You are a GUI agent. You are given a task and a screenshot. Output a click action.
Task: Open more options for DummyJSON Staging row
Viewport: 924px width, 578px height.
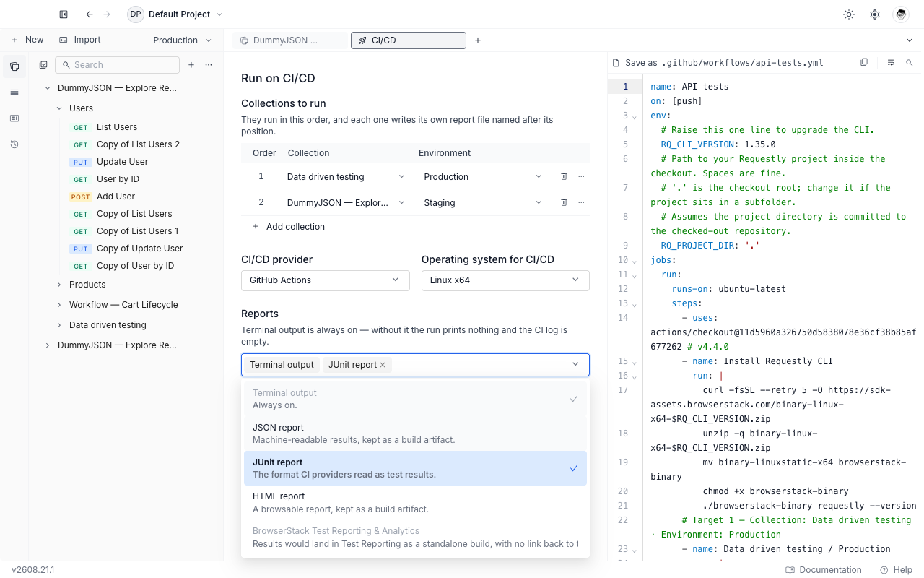point(581,202)
